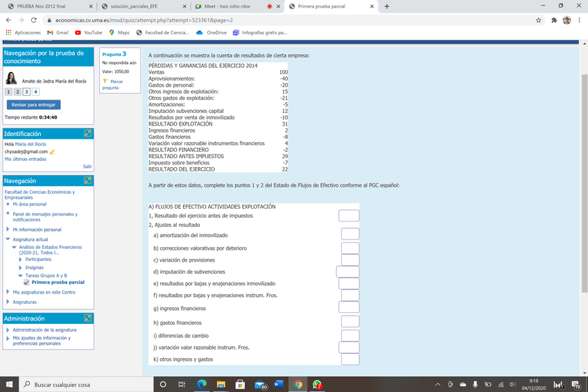Screen dimensions: 588x392
Task: Click the Revisar para entregar button
Action: (34, 105)
